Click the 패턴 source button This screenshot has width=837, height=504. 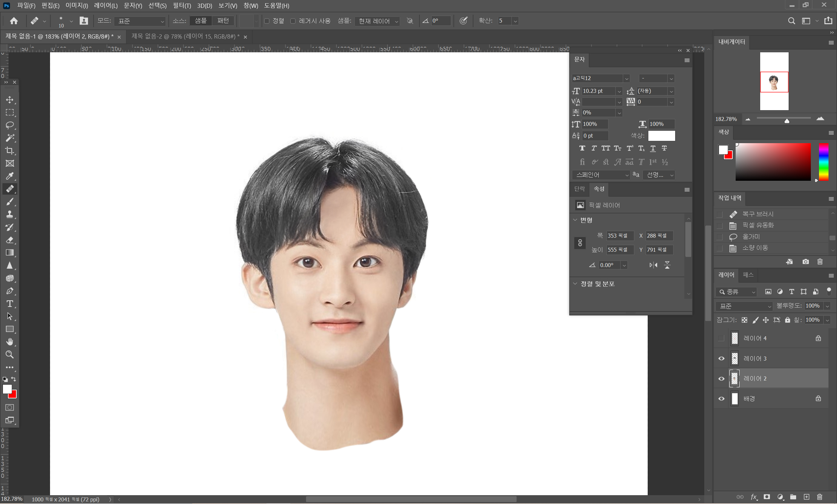(x=223, y=21)
